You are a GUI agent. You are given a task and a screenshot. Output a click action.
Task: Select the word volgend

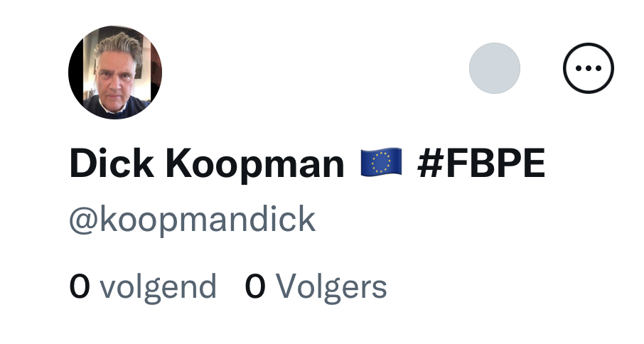[x=159, y=287]
